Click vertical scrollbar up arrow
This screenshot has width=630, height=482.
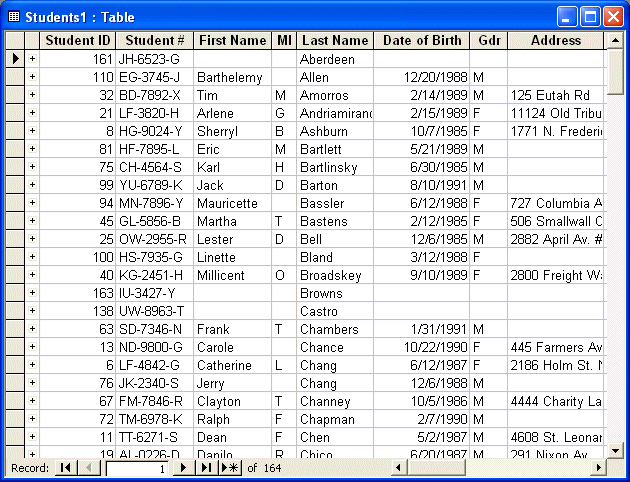[615, 40]
